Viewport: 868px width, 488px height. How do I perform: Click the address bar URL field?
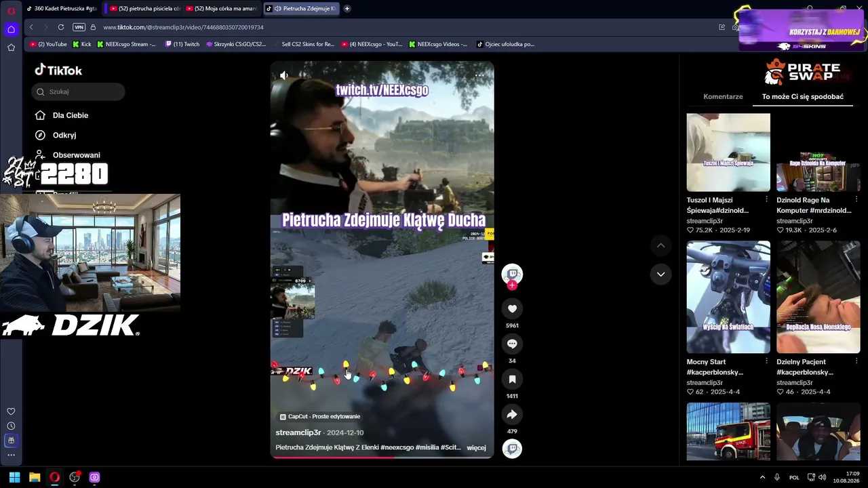tap(407, 27)
